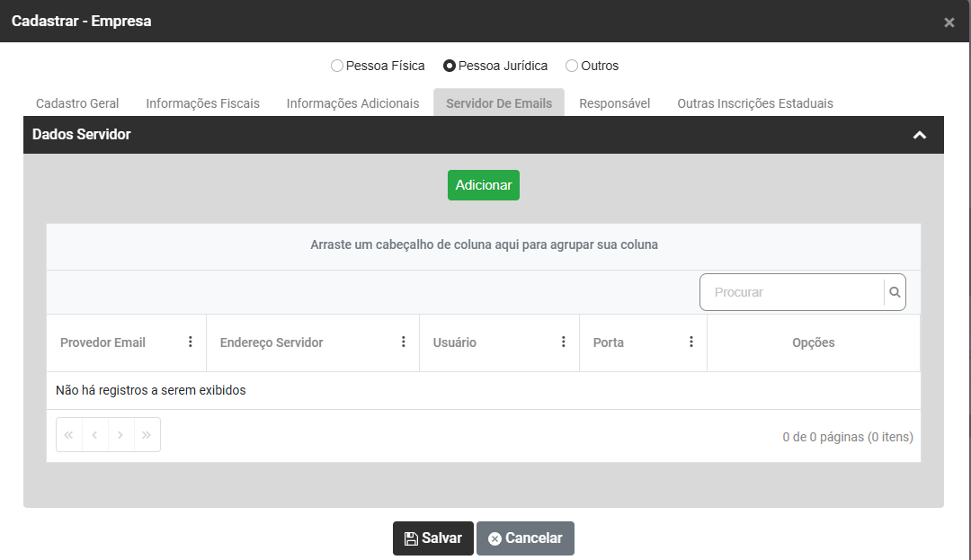Click the green Adicionar button
This screenshot has width=971, height=560.
(x=484, y=185)
